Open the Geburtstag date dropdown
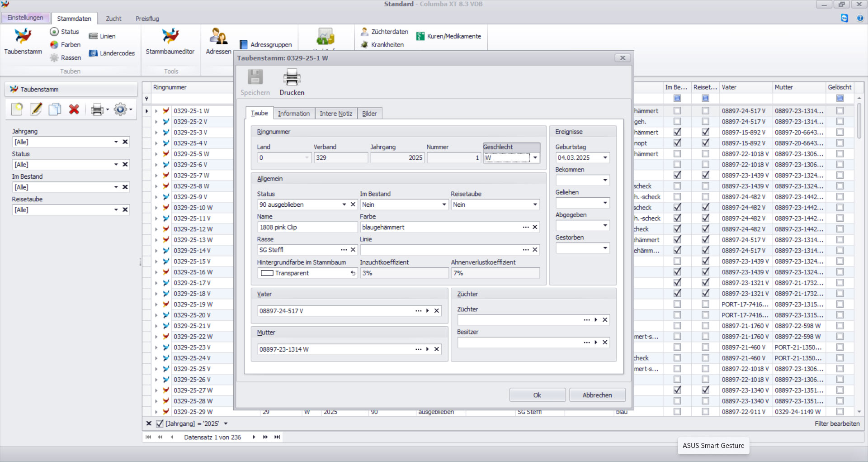The image size is (868, 462). [x=605, y=158]
